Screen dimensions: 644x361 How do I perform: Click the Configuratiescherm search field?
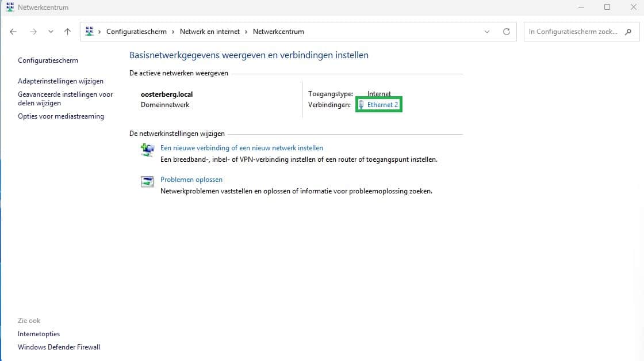click(x=572, y=32)
